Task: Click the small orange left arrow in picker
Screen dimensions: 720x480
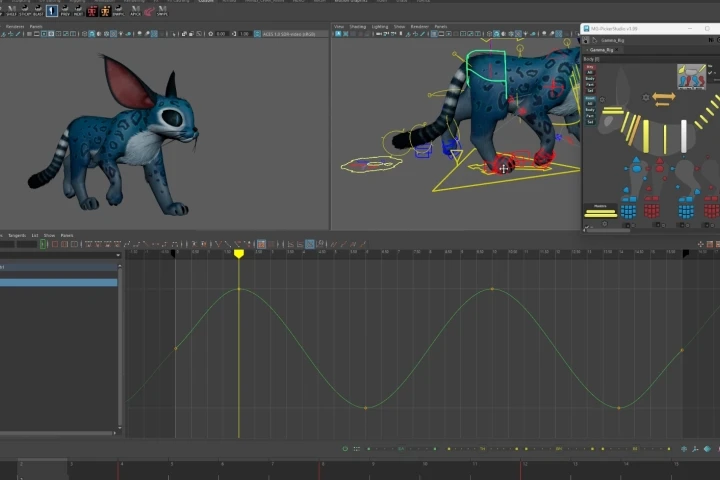Action: click(x=662, y=104)
